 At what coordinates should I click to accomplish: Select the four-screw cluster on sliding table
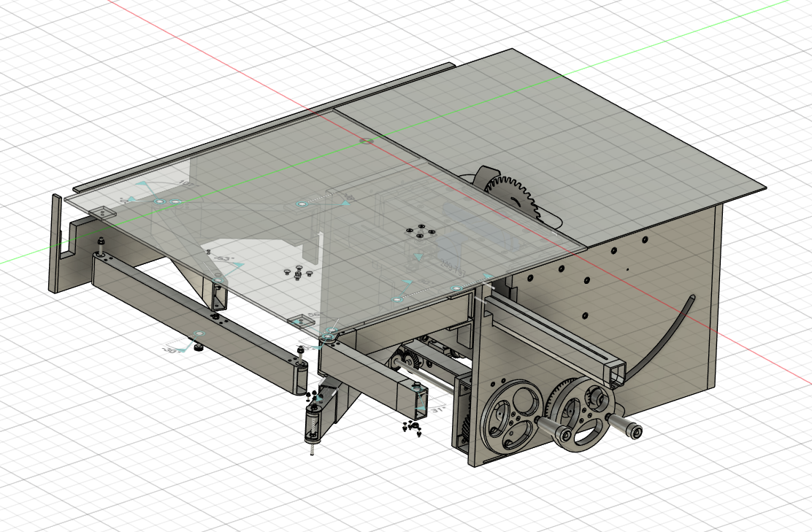point(419,231)
